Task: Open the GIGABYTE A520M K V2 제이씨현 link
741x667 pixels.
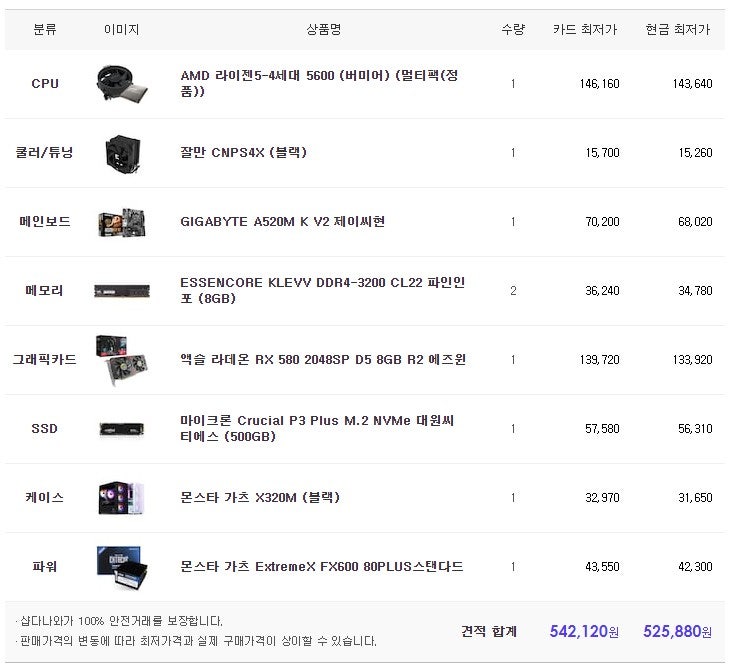Action: (282, 222)
